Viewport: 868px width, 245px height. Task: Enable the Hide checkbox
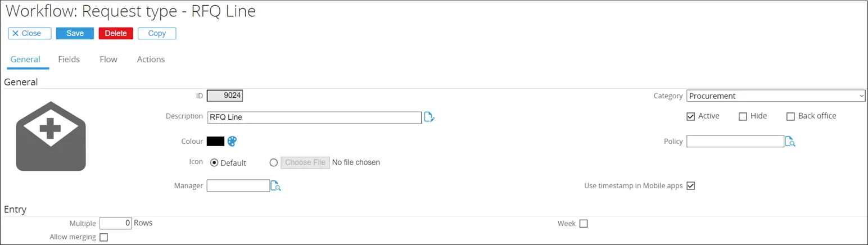pos(743,116)
